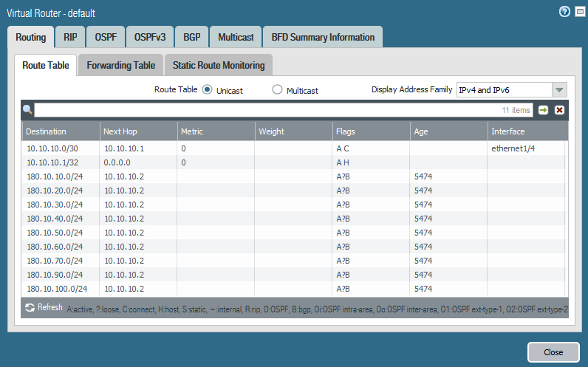Viewport: 588px width, 367px height.
Task: Click the red X clear filter icon
Action: [x=559, y=110]
